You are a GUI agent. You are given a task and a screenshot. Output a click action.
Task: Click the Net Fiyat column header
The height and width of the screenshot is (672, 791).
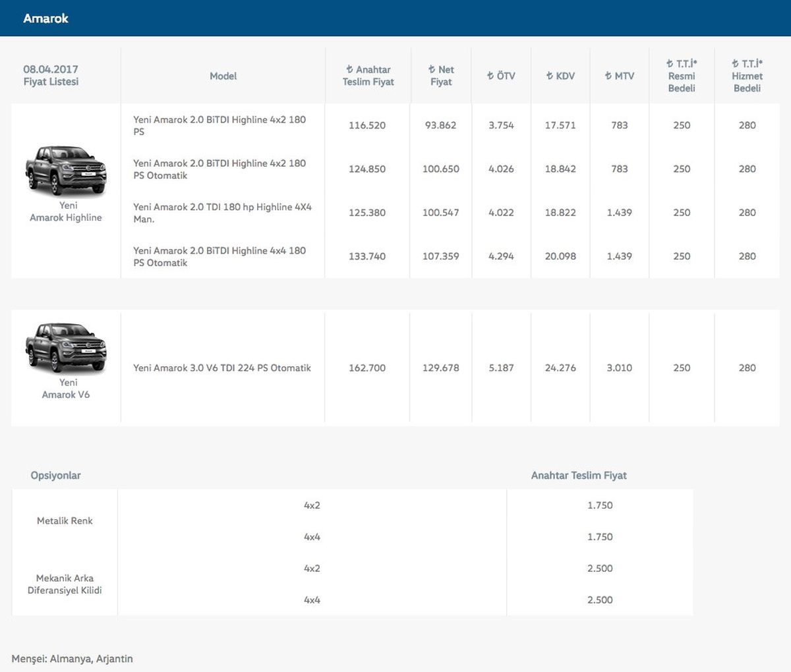coord(441,75)
